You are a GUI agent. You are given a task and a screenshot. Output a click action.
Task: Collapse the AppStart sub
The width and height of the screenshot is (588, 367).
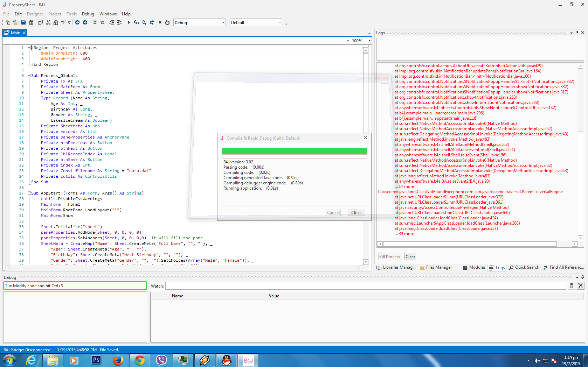pos(29,193)
